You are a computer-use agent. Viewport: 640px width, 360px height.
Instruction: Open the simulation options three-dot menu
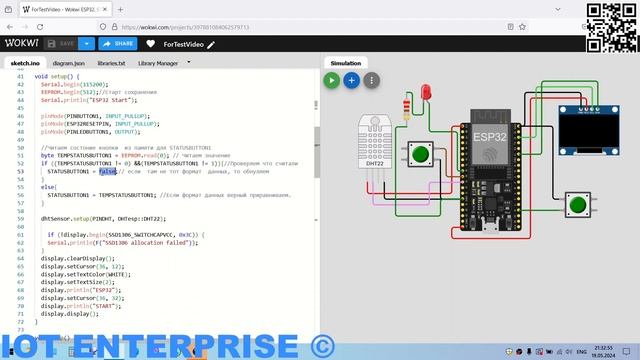point(371,80)
